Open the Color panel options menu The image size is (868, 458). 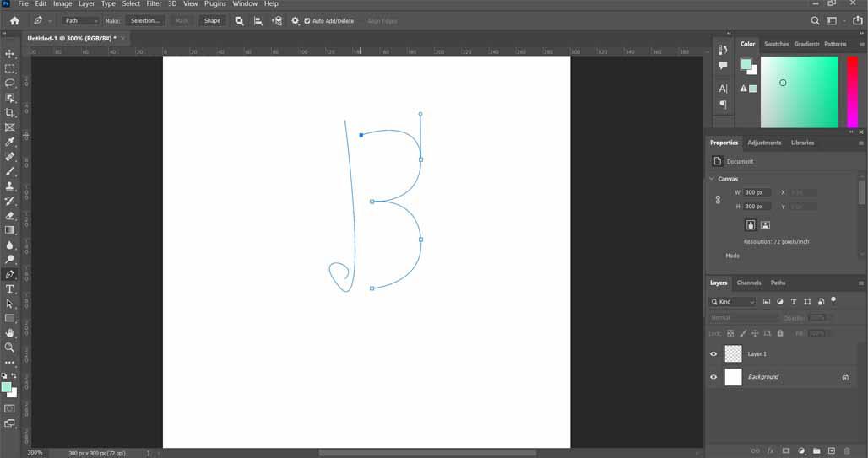861,44
